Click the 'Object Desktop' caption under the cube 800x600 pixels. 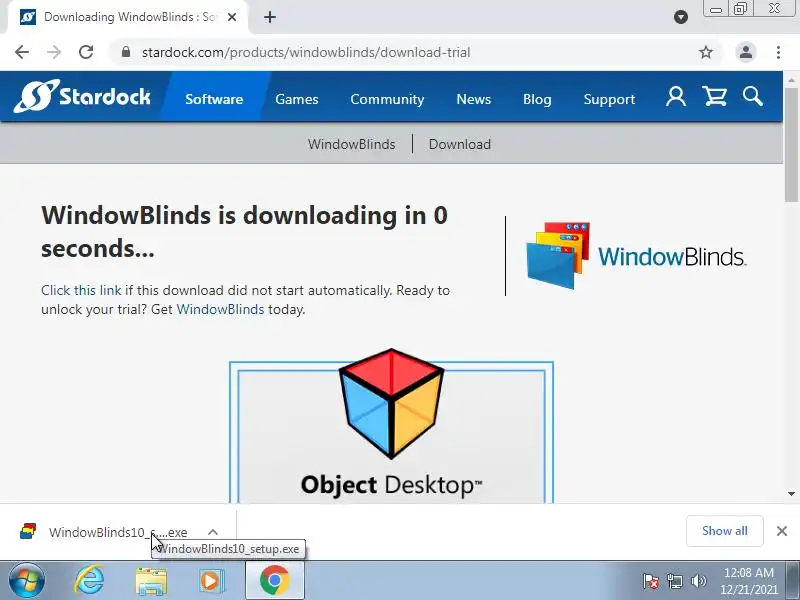[x=391, y=485]
